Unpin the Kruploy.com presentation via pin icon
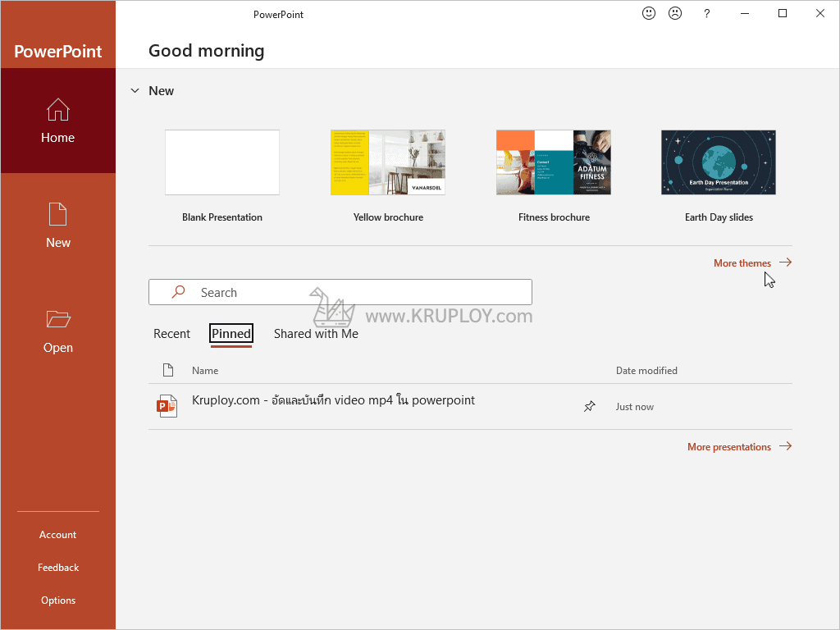840x630 pixels. (589, 406)
